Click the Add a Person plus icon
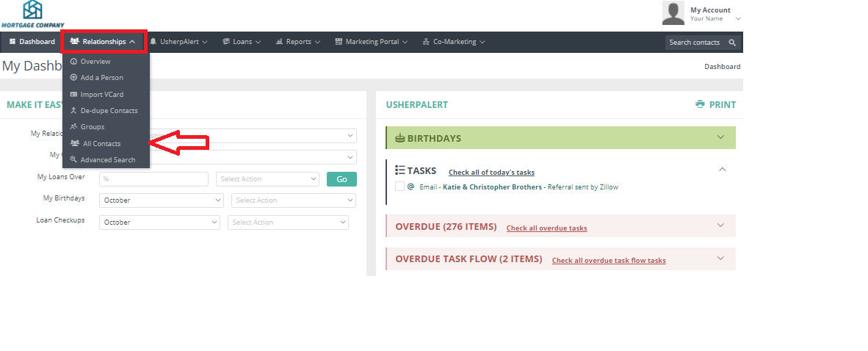 [73, 78]
